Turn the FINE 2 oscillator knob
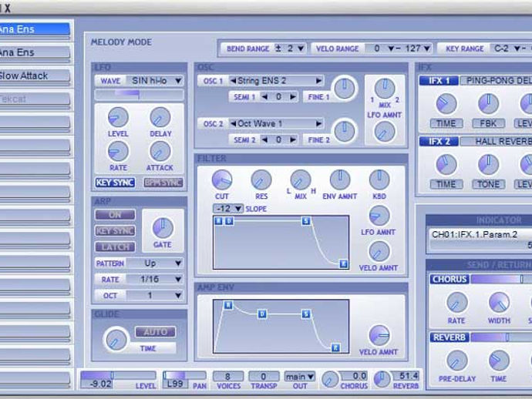 point(345,131)
